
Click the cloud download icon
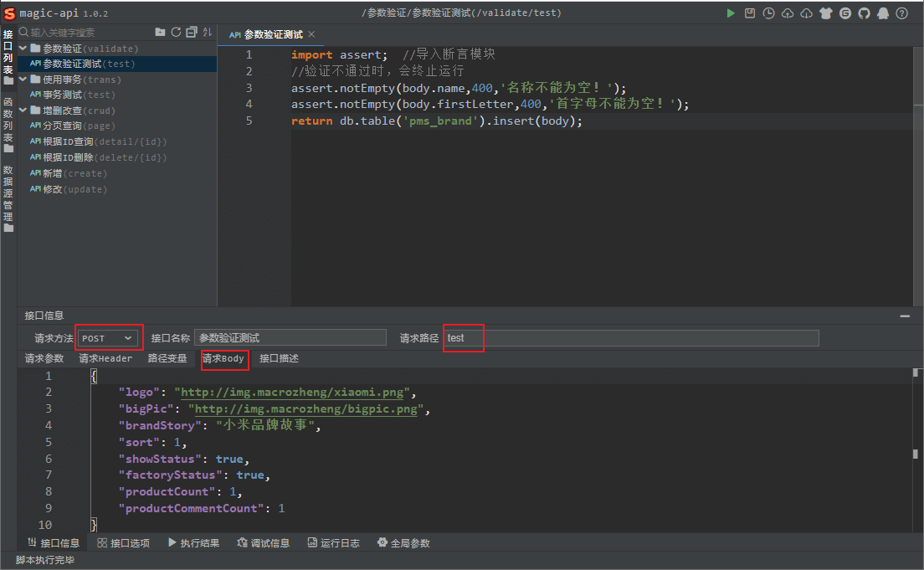tap(806, 13)
